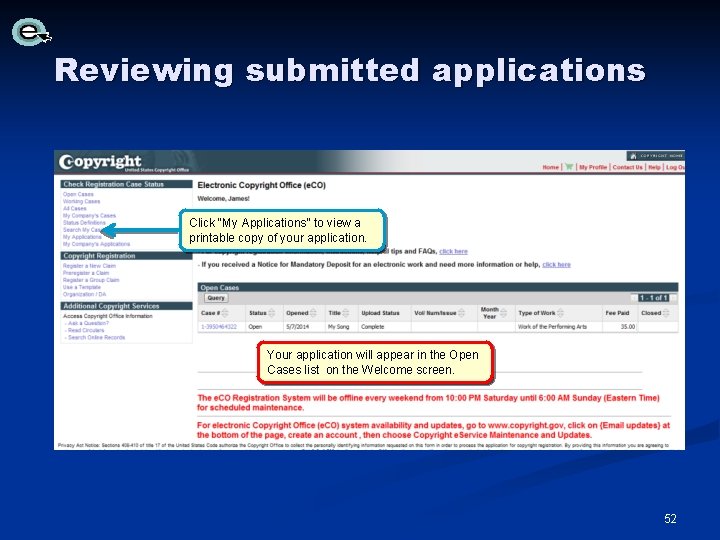Screen dimensions: 720x540
Task: Sort by the Title column arrows
Action: tap(346, 313)
